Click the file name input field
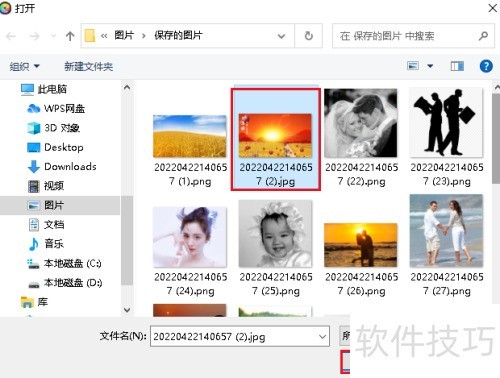 pyautogui.click(x=233, y=336)
